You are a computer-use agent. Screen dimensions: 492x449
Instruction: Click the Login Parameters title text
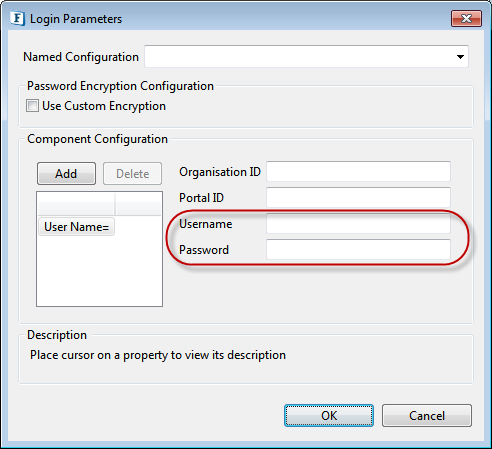76,19
